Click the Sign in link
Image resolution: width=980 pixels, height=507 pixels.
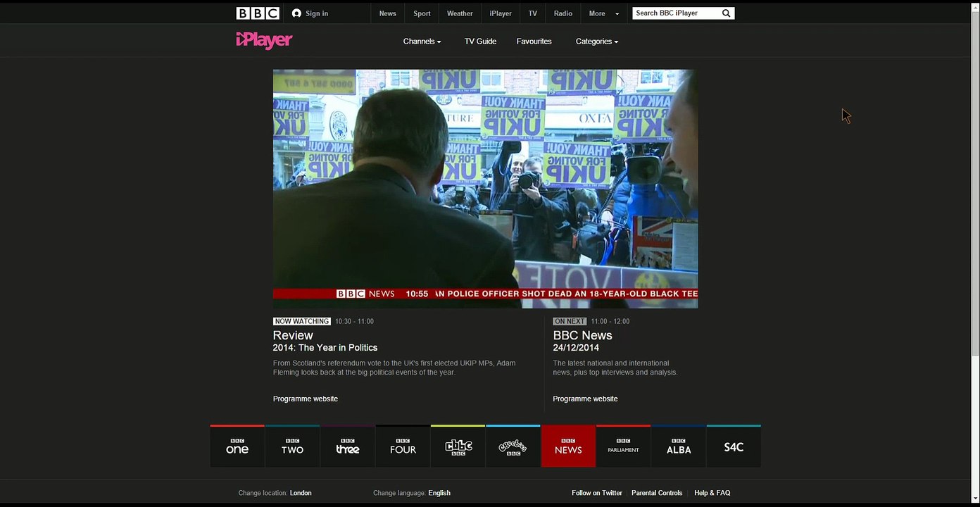pyautogui.click(x=317, y=13)
